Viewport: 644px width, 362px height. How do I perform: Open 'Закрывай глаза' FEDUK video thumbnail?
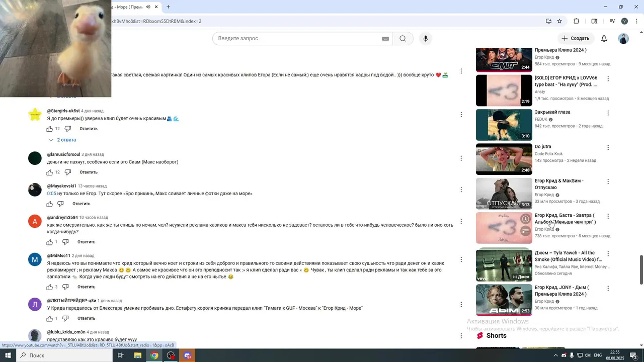click(504, 125)
